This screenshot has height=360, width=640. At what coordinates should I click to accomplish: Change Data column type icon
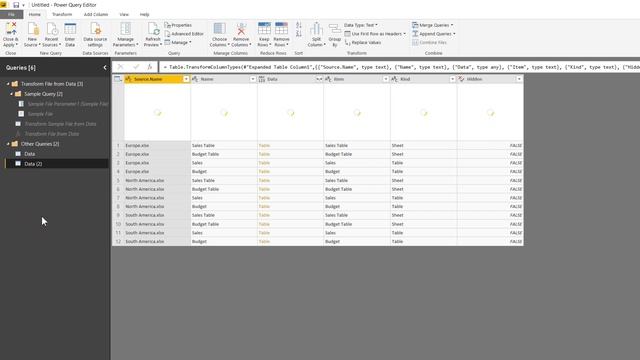click(x=262, y=79)
